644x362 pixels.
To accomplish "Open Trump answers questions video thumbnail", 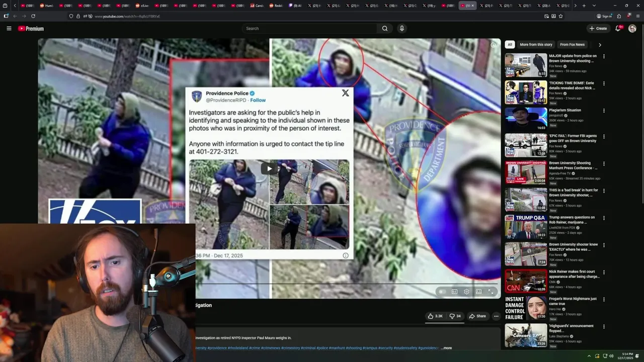I will point(526,227).
